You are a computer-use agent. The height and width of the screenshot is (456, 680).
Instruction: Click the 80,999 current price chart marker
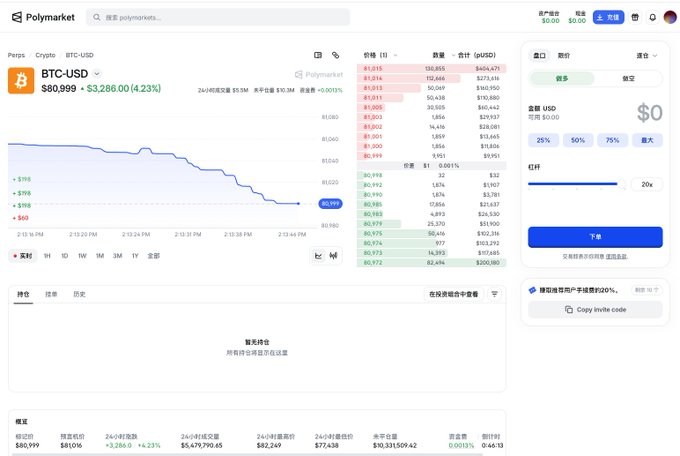coord(330,203)
